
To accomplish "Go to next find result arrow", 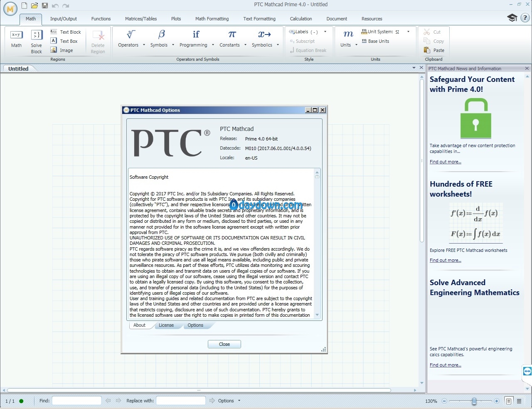I will click(x=118, y=401).
